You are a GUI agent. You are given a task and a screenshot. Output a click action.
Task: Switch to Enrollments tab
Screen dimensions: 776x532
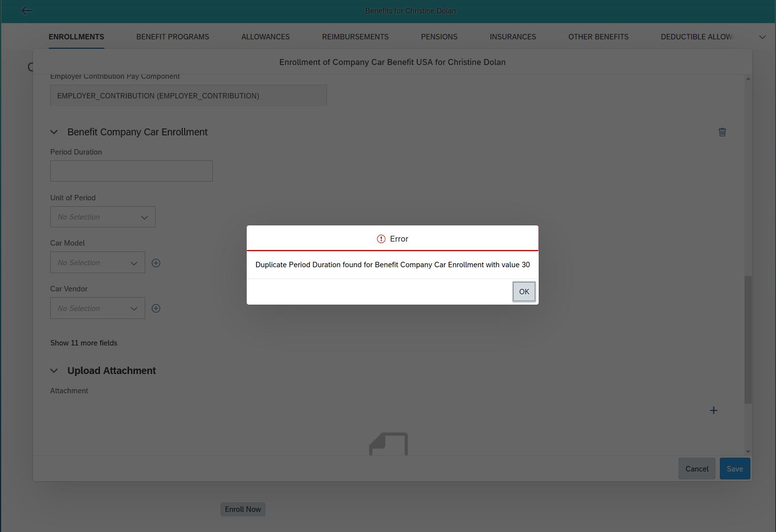click(x=76, y=37)
